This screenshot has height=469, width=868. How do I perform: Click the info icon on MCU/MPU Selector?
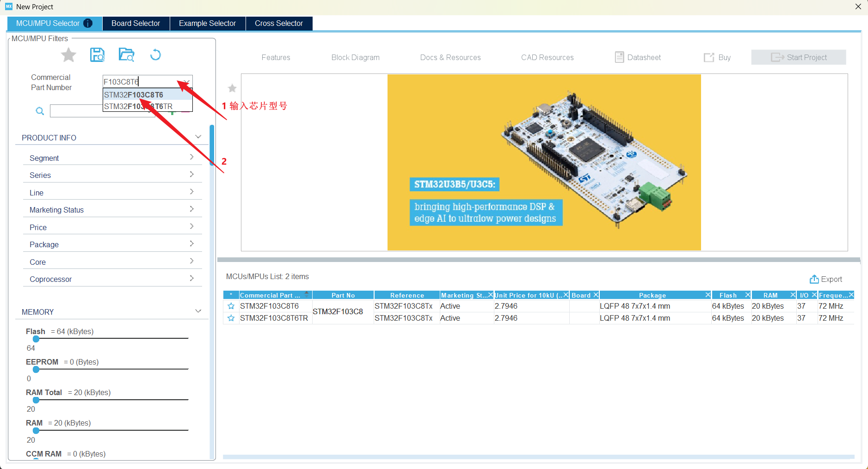click(88, 23)
